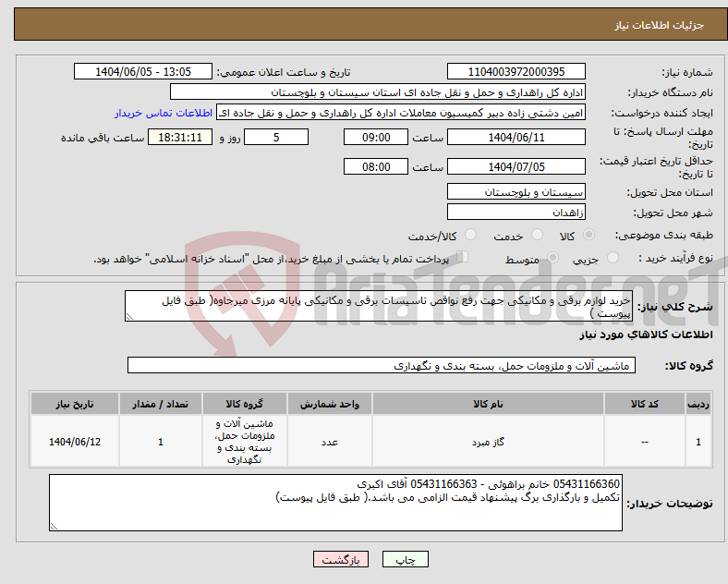Click the price validity date 1404/07/05
This screenshot has width=728, height=584.
[516, 166]
